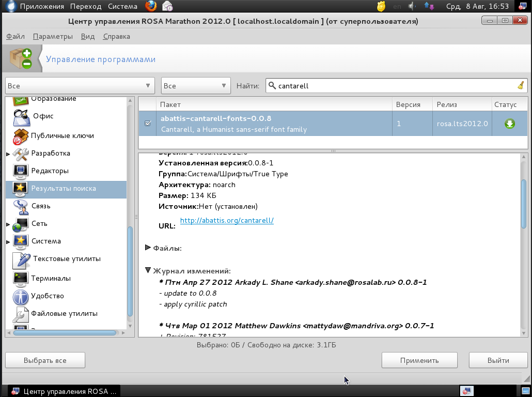Click the Text utilities pen icon
This screenshot has height=397, width=532.
pos(21,260)
